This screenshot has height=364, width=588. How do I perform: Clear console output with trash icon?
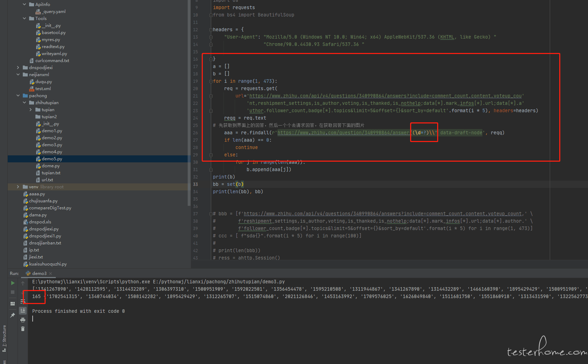pos(23,329)
